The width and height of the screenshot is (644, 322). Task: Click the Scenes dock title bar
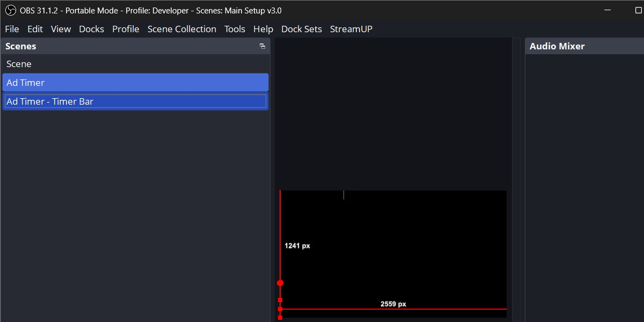[129, 46]
